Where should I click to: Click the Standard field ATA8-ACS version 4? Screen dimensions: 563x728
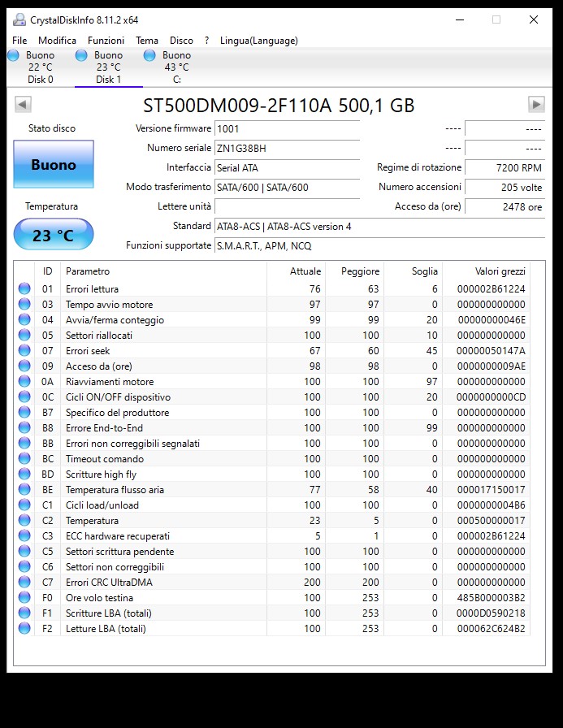(x=379, y=226)
